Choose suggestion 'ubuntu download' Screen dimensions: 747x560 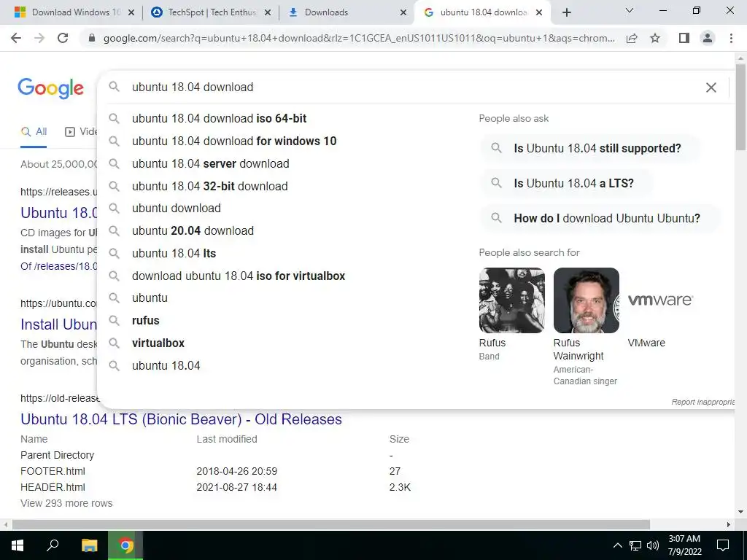(x=177, y=208)
